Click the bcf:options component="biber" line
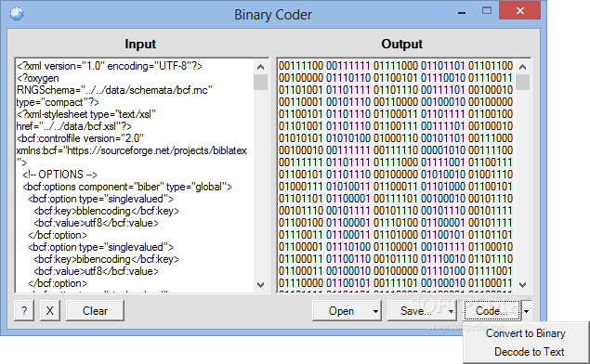This screenshot has height=364, width=590. 127,187
